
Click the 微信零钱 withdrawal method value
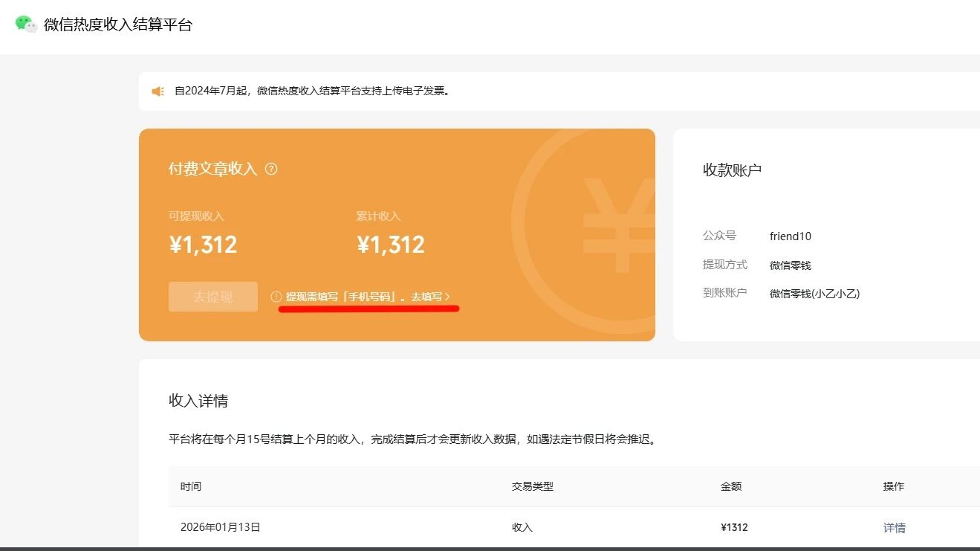pyautogui.click(x=791, y=265)
